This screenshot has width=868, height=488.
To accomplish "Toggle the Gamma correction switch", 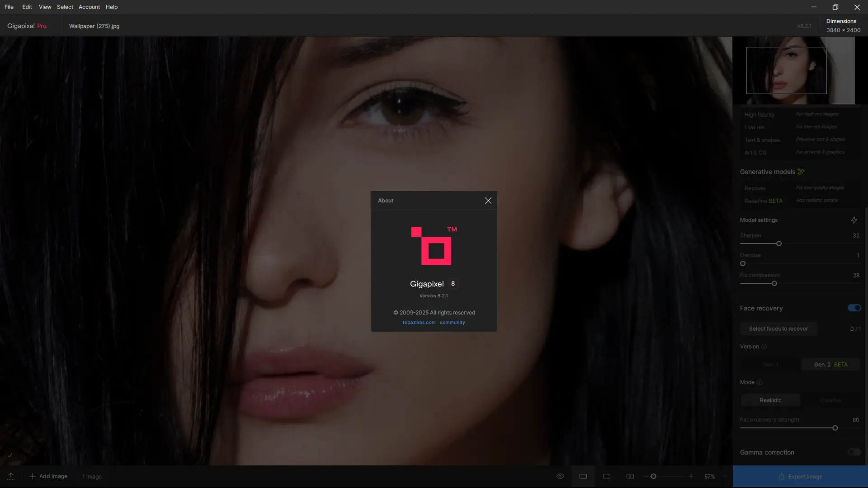I will pos(854,452).
